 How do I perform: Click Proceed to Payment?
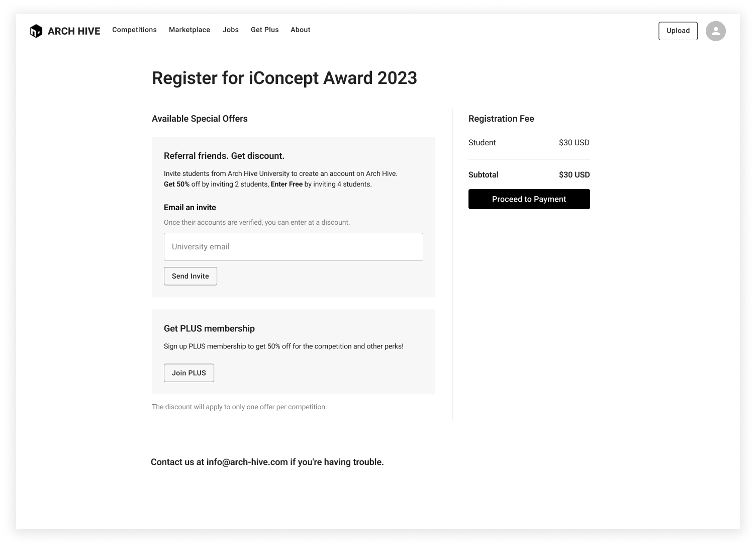(529, 199)
